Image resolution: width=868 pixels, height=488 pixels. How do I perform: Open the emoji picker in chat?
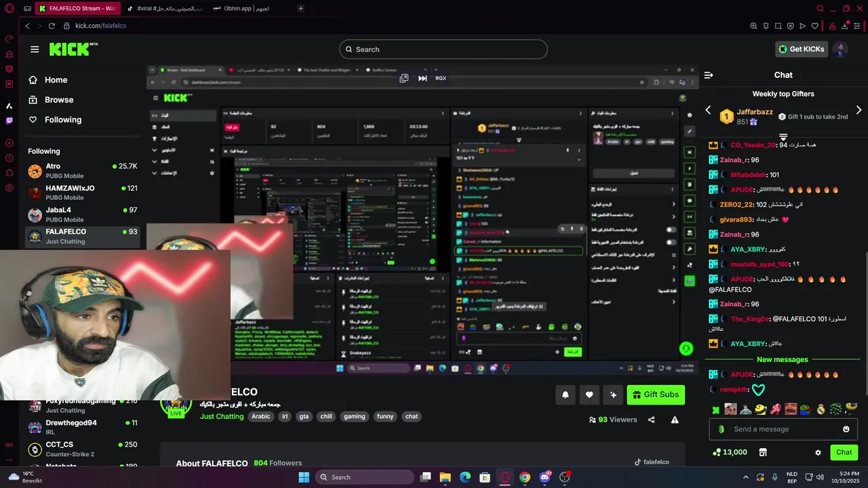click(x=846, y=429)
